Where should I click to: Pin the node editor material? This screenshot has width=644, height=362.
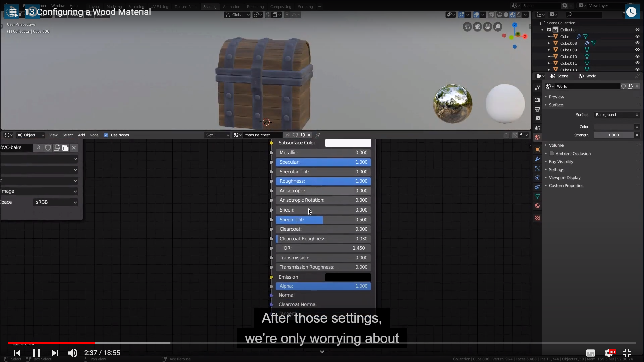(x=318, y=135)
